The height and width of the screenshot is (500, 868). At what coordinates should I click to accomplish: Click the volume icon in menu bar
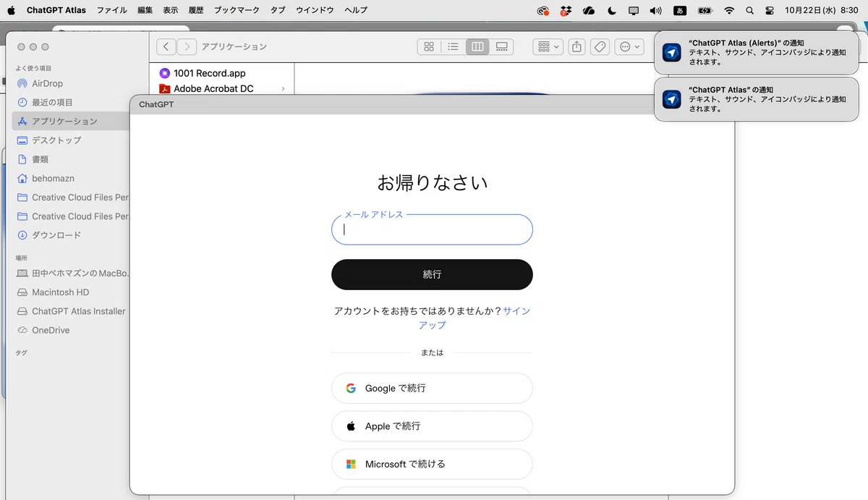[655, 10]
